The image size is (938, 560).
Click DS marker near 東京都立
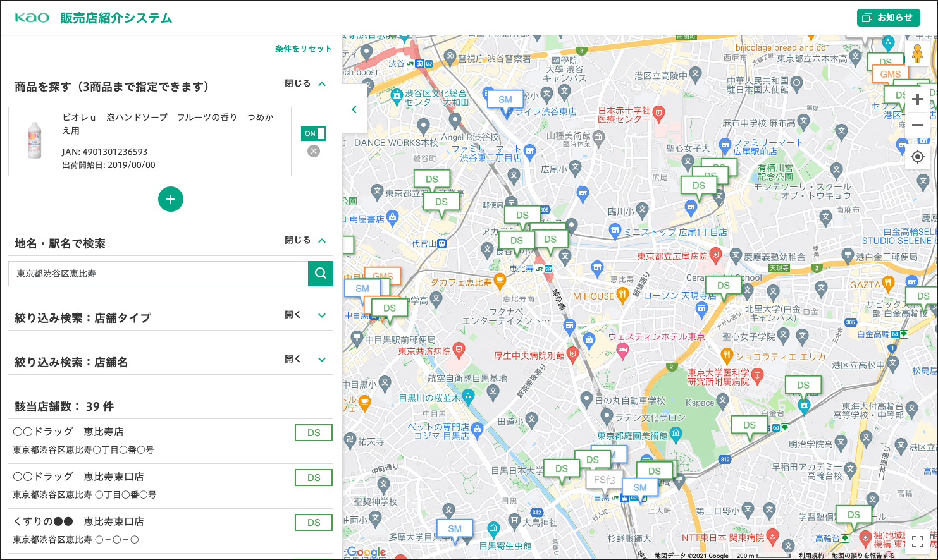click(x=432, y=180)
